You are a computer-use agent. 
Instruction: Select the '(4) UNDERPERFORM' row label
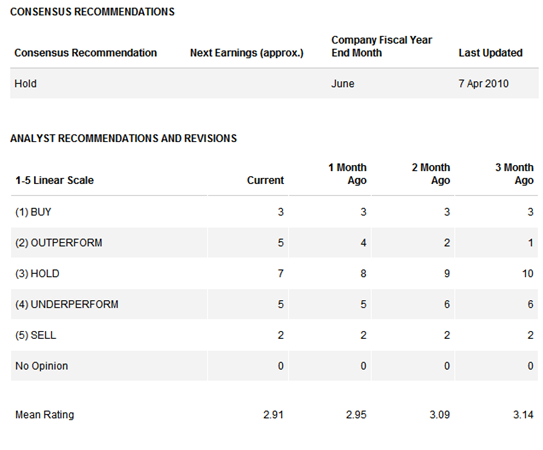click(x=67, y=305)
